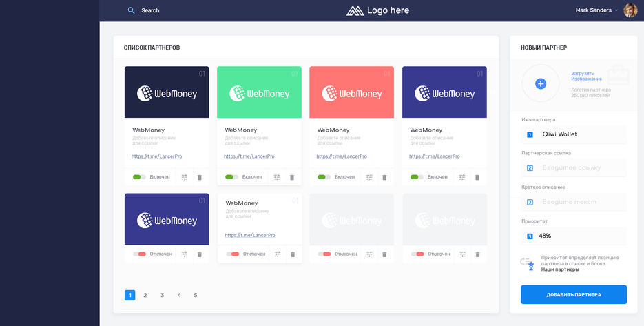This screenshot has height=326, width=644.
Task: Click the icon in partner link field
Action: coord(530,168)
